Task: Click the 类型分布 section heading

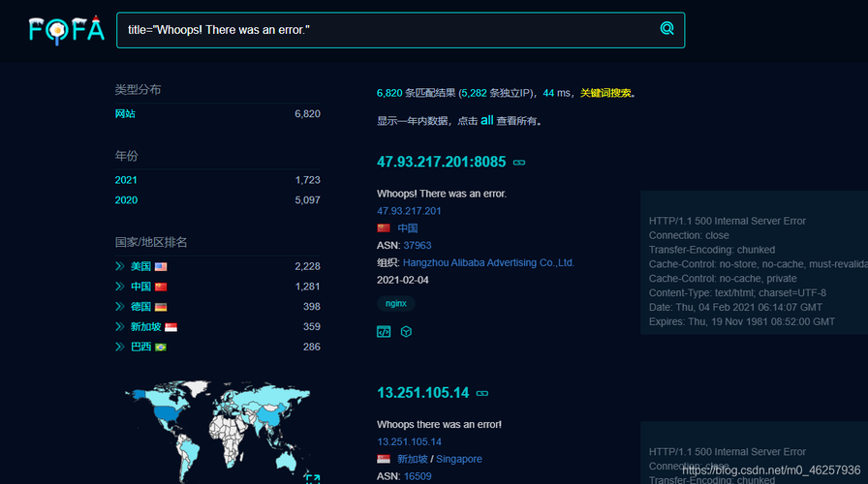Action: tap(138, 89)
